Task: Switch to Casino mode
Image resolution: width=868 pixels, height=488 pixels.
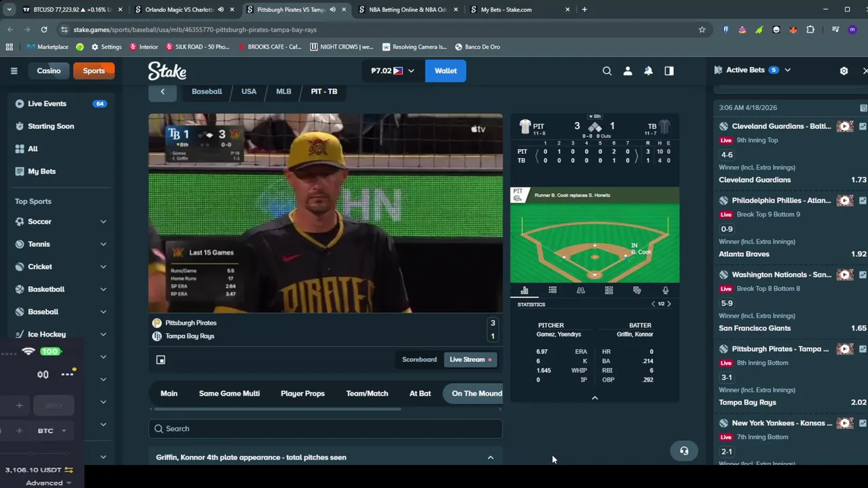Action: click(x=49, y=70)
